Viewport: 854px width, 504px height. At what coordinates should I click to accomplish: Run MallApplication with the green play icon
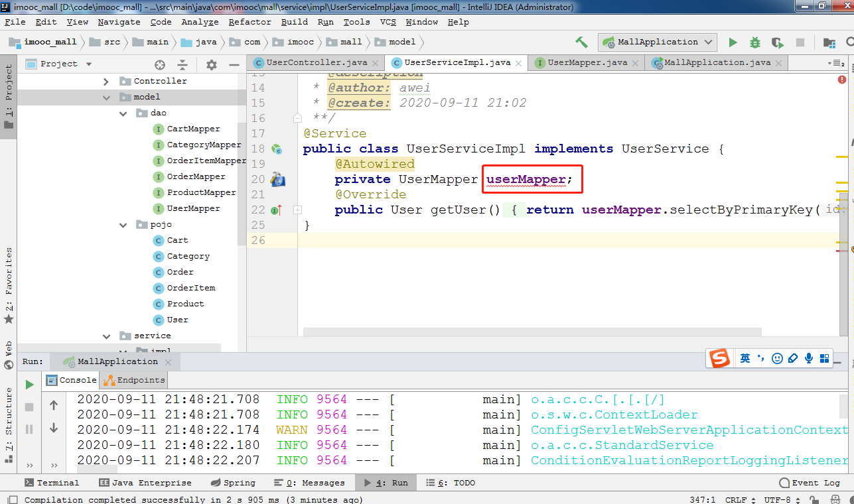[733, 42]
